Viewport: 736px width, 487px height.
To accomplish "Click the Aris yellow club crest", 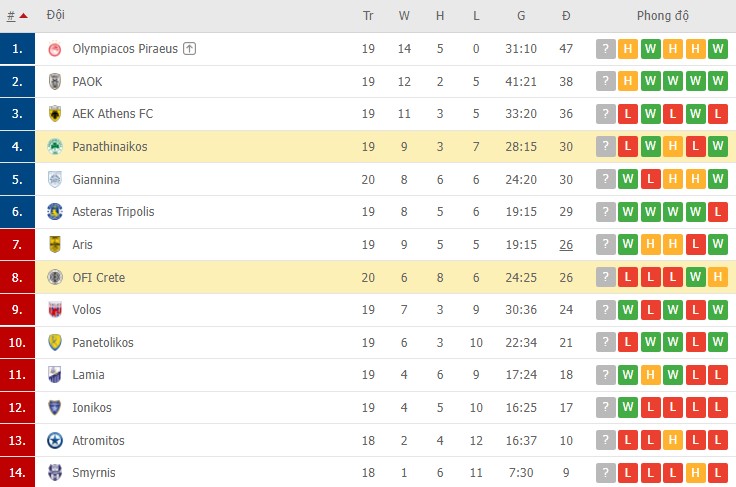I will [55, 245].
